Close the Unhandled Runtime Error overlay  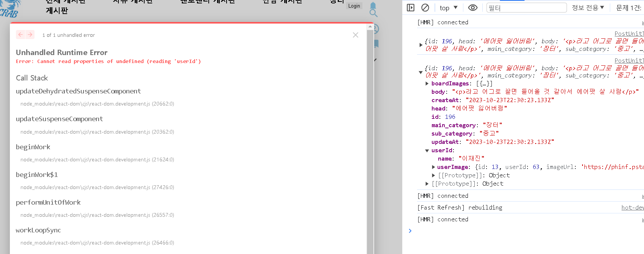356,35
